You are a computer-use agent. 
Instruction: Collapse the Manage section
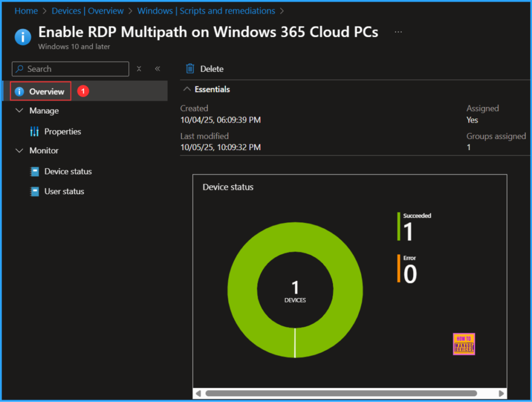pyautogui.click(x=20, y=111)
